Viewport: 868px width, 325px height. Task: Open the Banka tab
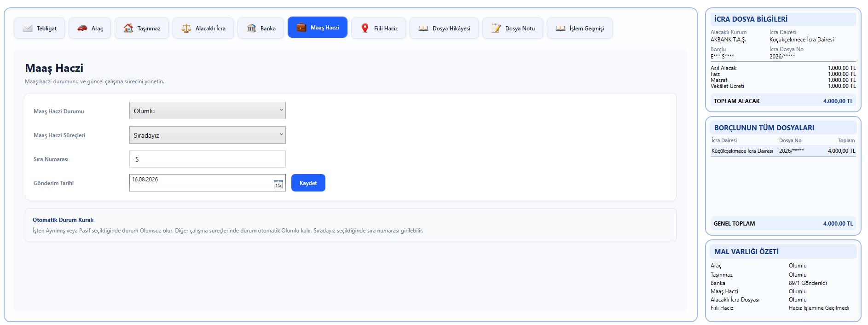(x=261, y=28)
